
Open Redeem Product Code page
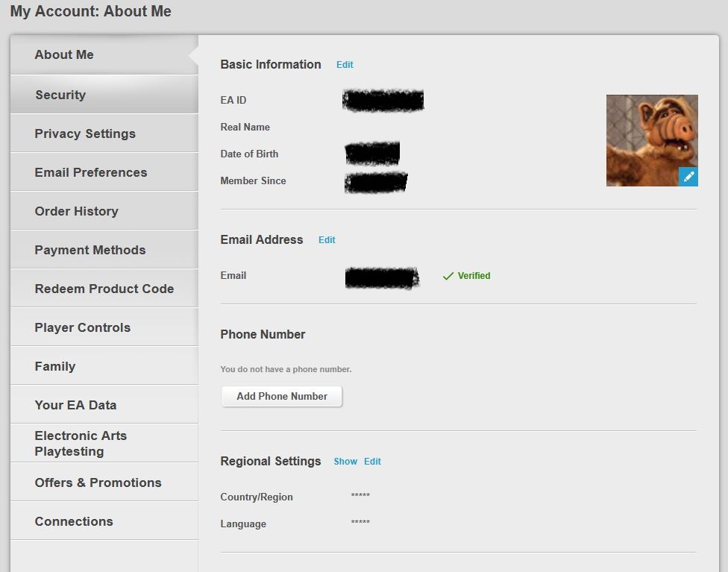click(x=104, y=289)
